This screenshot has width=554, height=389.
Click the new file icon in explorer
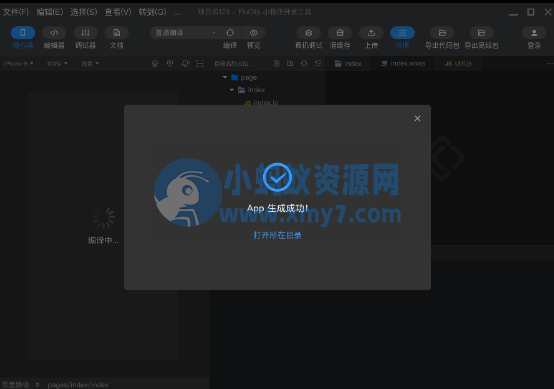click(x=276, y=64)
